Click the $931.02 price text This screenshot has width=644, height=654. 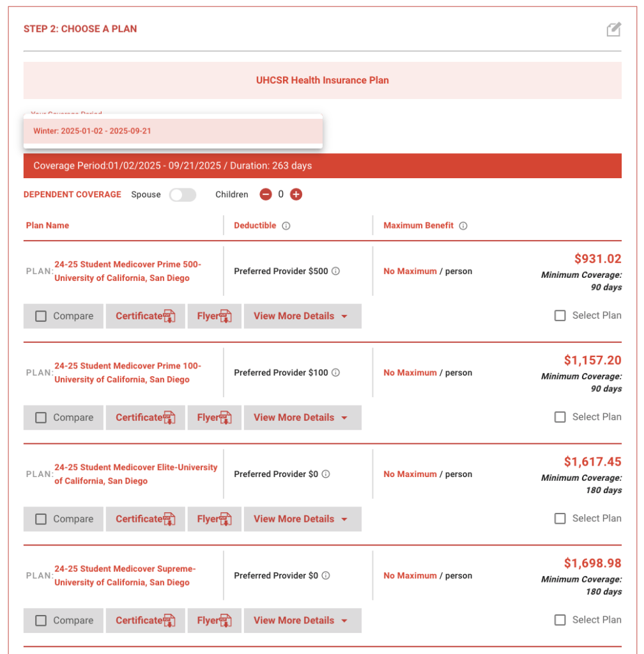coord(598,259)
